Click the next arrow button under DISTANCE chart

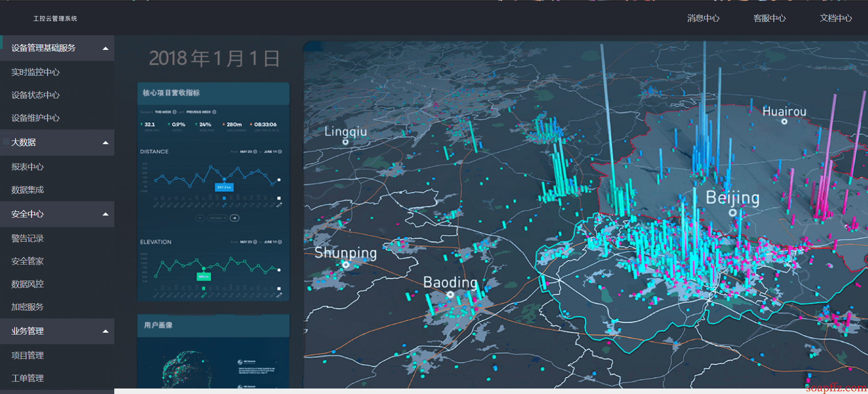pyautogui.click(x=234, y=218)
